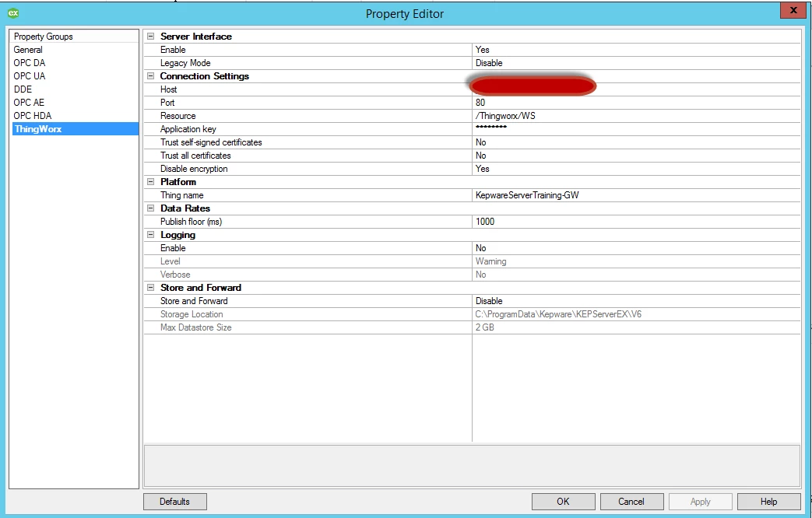812x518 pixels.
Task: Select the 'Application key' property label
Action: [188, 129]
